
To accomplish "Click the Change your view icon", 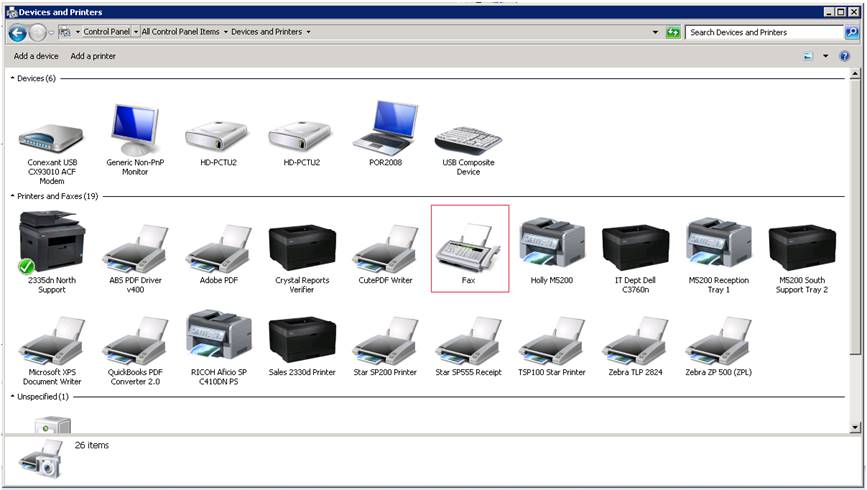I will pyautogui.click(x=808, y=56).
